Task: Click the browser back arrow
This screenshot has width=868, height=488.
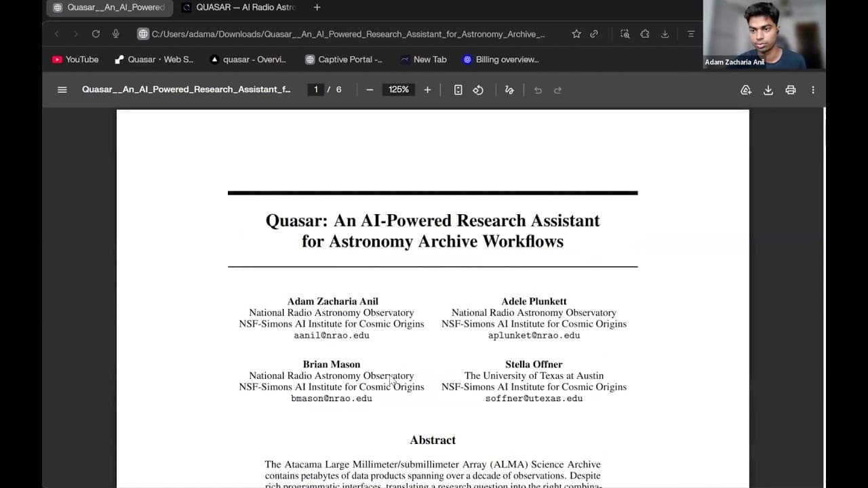Action: [57, 34]
